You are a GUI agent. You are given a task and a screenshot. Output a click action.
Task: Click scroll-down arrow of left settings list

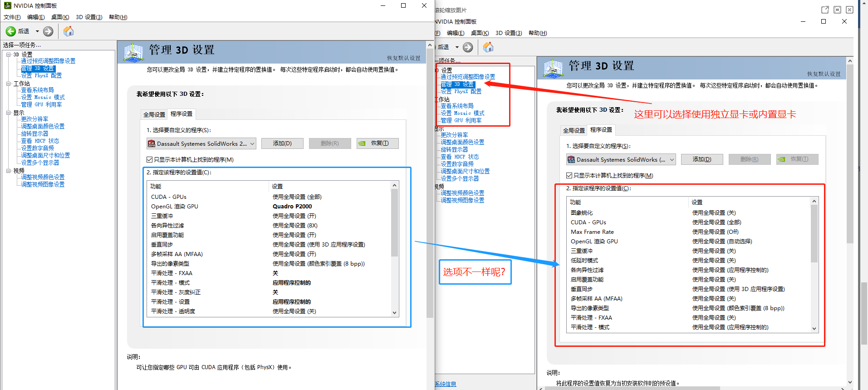pos(394,312)
